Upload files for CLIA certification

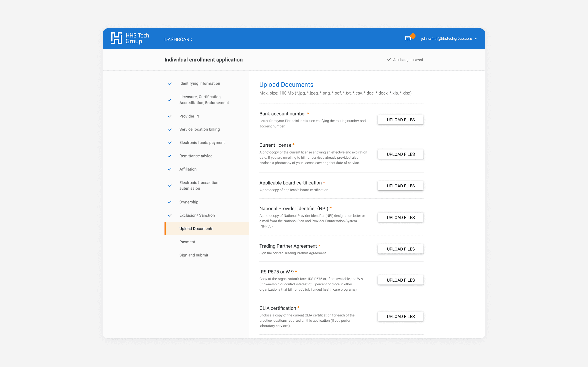pos(400,316)
